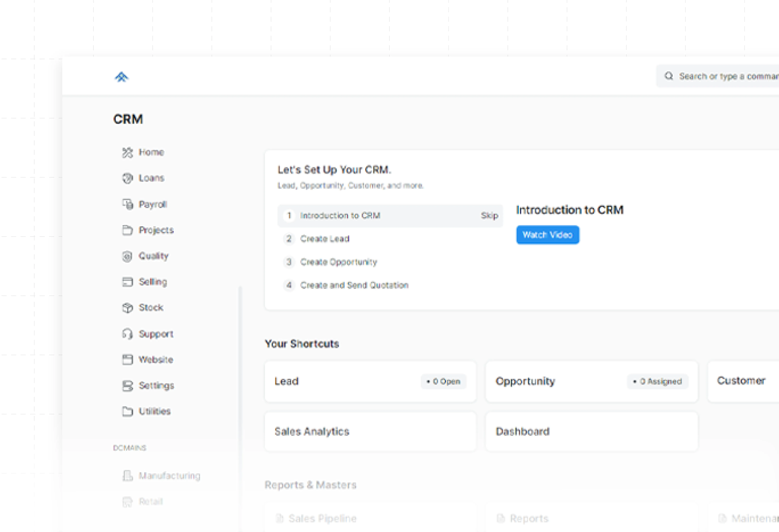This screenshot has height=532, width=779.
Task: Click the Payroll sidebar icon
Action: click(127, 204)
